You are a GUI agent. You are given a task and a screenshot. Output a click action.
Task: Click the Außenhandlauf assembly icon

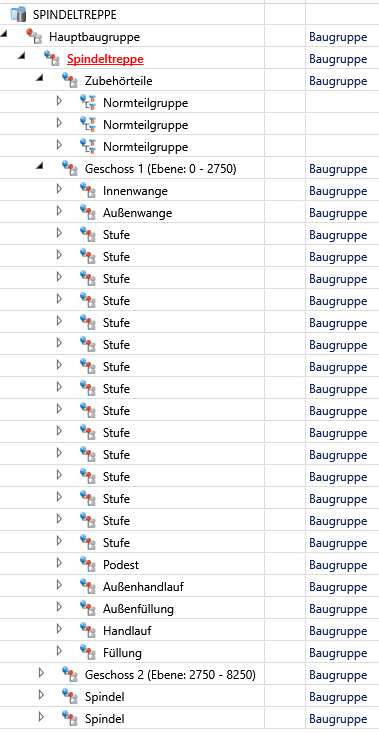[x=88, y=587]
